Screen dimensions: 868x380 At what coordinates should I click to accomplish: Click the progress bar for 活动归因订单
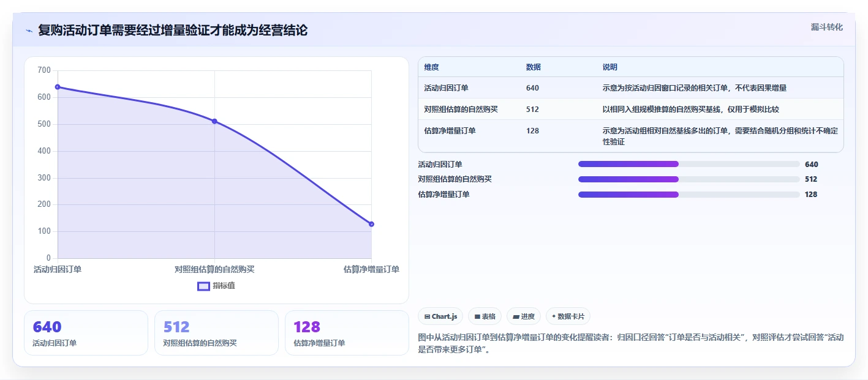(x=689, y=164)
